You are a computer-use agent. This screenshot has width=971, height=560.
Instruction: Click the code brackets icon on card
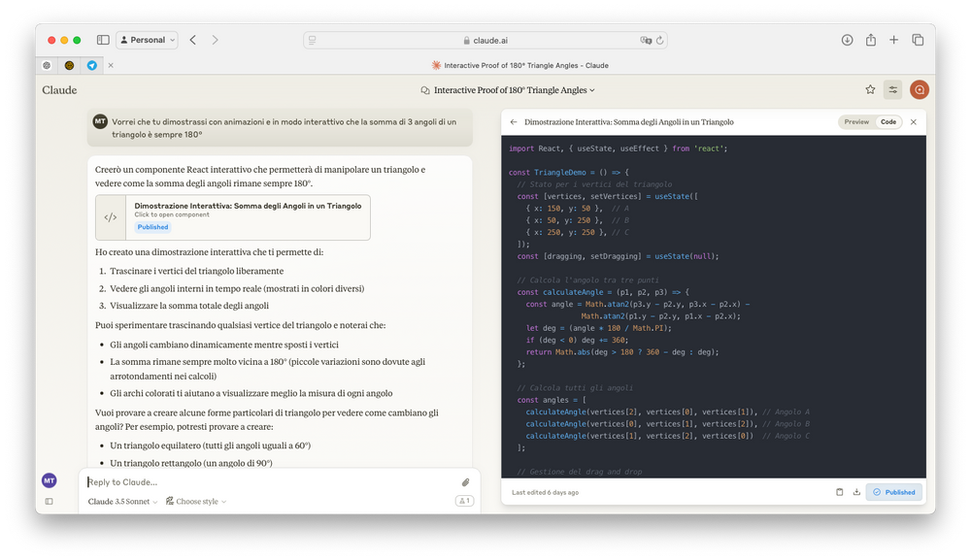pos(111,217)
